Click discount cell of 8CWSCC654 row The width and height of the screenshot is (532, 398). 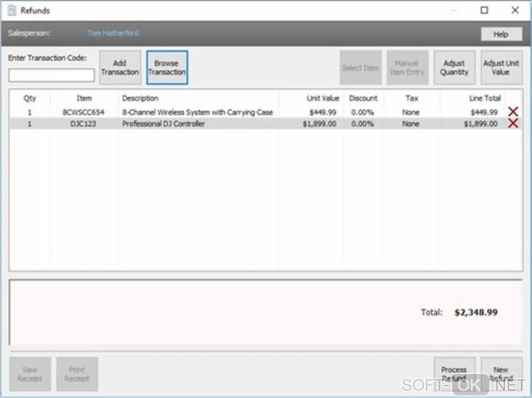pos(362,112)
